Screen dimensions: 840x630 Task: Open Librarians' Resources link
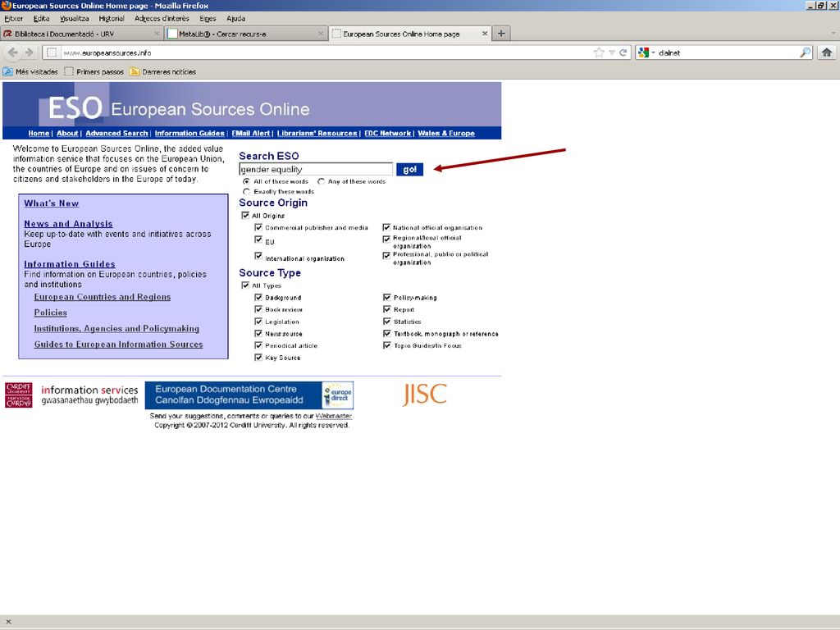[x=317, y=134]
